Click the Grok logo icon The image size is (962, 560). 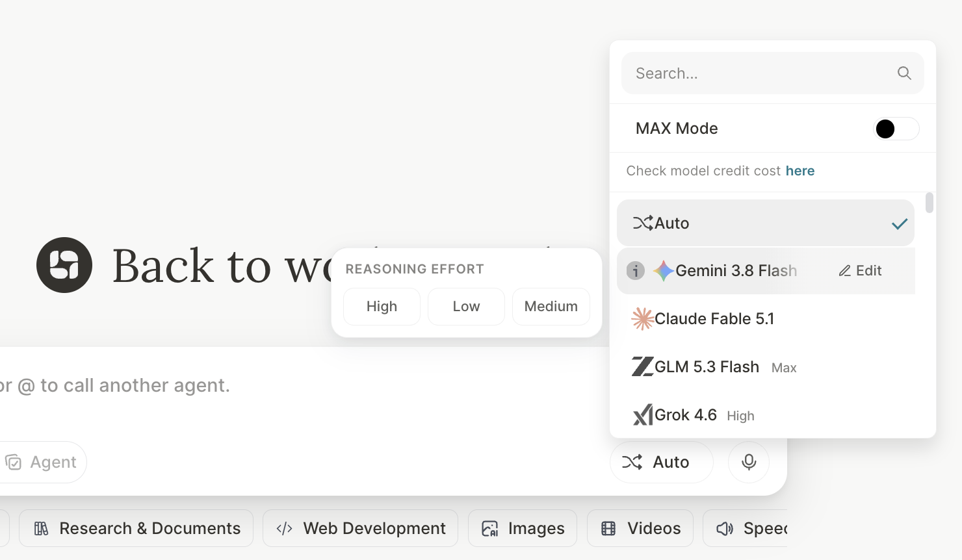[642, 414]
